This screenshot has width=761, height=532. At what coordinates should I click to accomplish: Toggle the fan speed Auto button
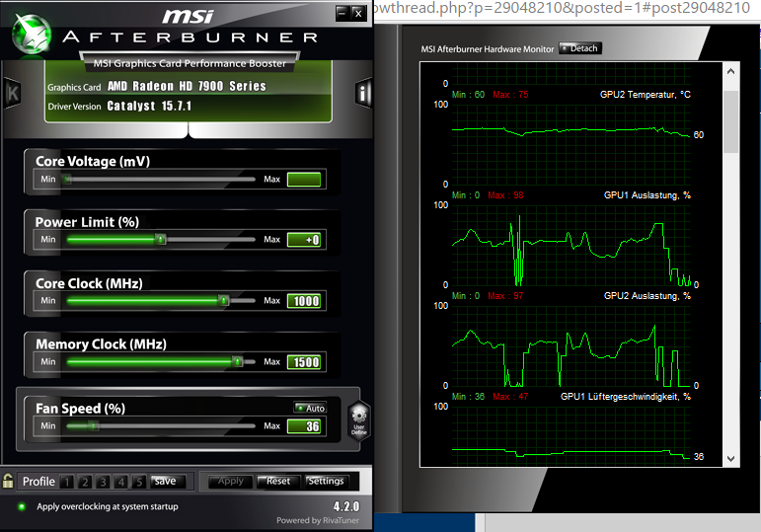coord(310,409)
